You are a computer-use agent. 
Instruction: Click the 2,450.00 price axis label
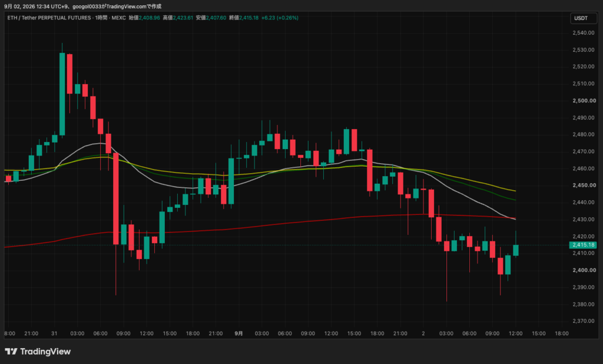pyautogui.click(x=584, y=185)
